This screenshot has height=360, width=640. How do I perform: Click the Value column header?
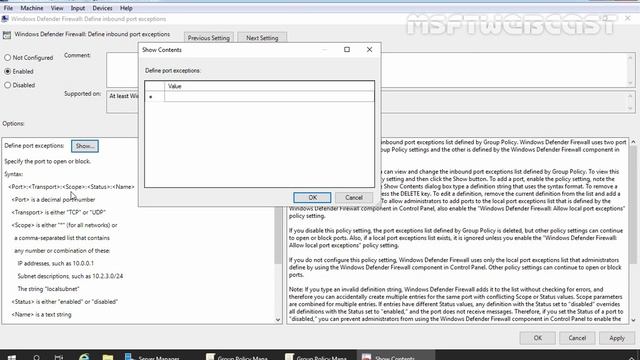[x=269, y=86]
